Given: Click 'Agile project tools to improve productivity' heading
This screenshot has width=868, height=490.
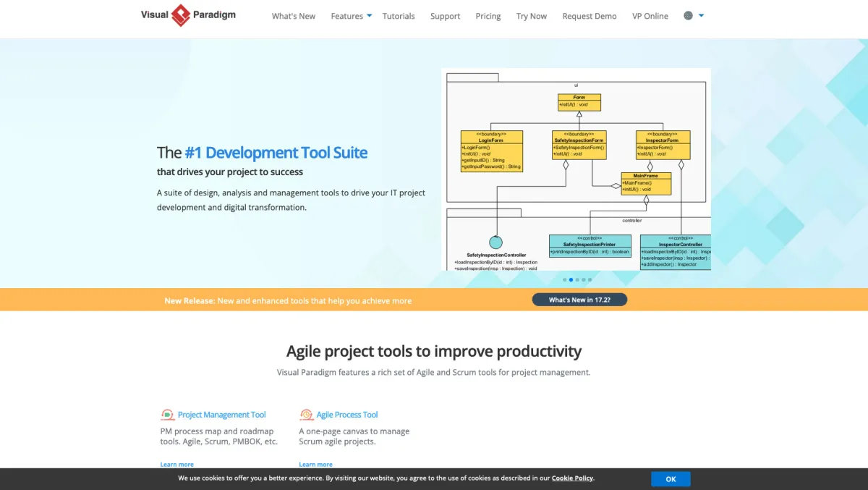Looking at the screenshot, I should pyautogui.click(x=434, y=351).
